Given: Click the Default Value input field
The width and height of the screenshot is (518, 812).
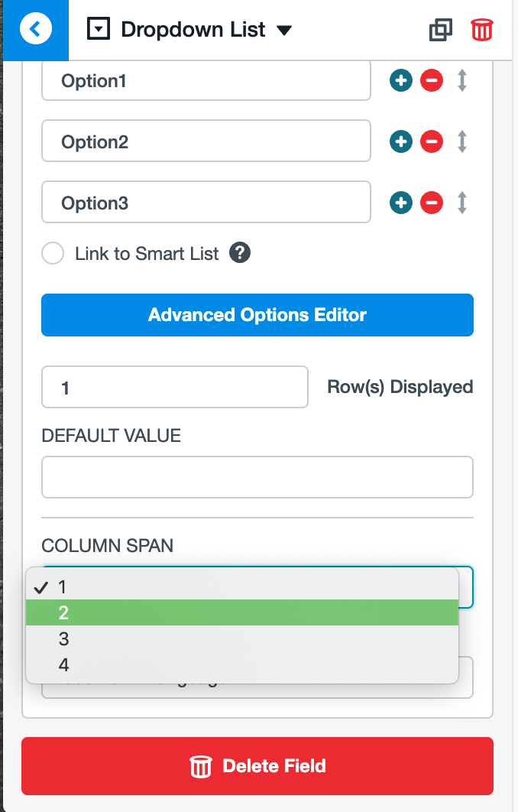Looking at the screenshot, I should (257, 476).
